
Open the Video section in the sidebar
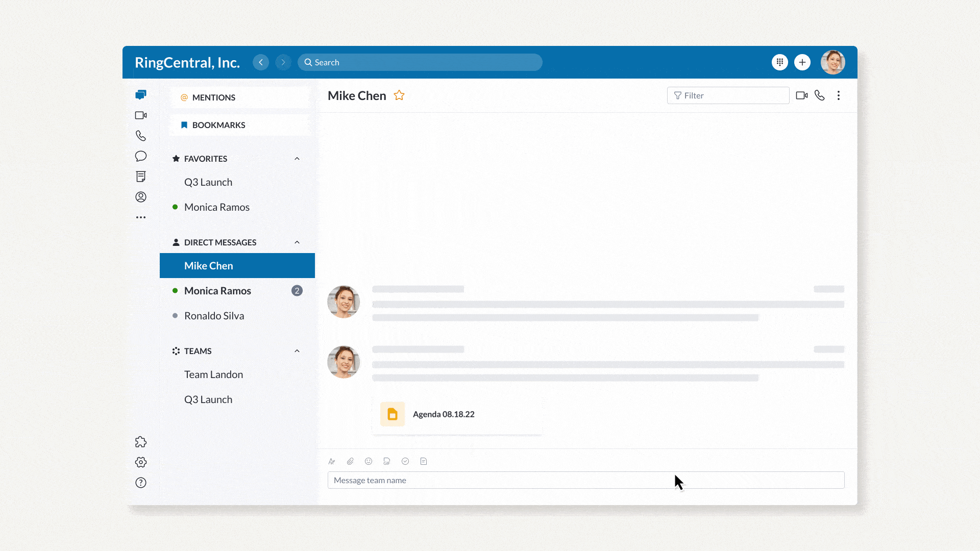(141, 115)
